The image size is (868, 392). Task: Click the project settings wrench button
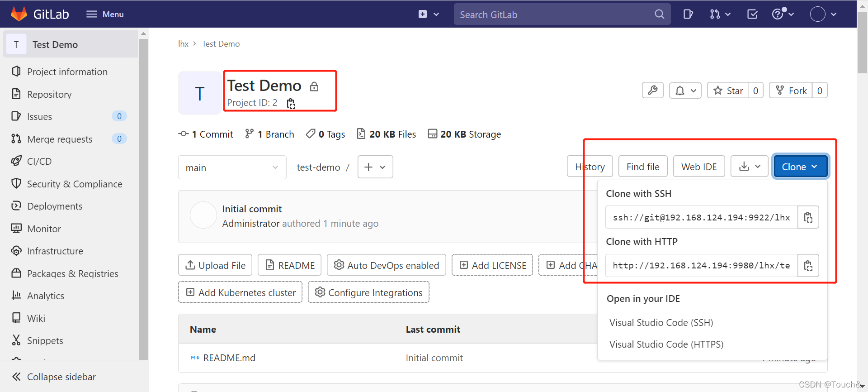coord(653,91)
